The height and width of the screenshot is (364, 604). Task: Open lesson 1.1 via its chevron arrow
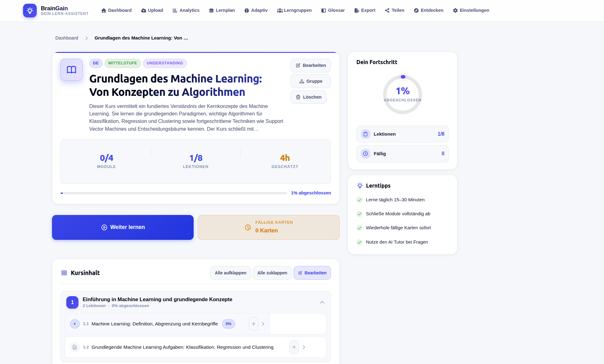point(263,324)
